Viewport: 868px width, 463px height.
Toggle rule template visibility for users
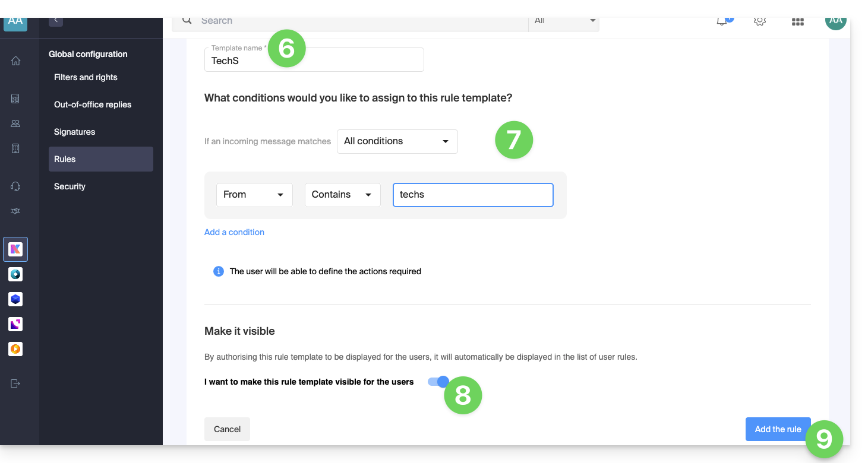(438, 382)
